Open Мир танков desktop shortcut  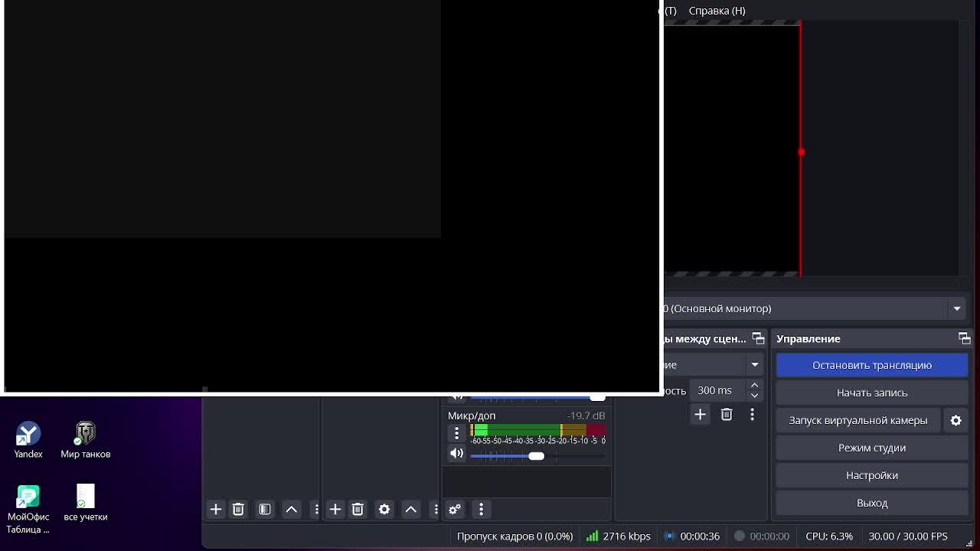coord(86,440)
